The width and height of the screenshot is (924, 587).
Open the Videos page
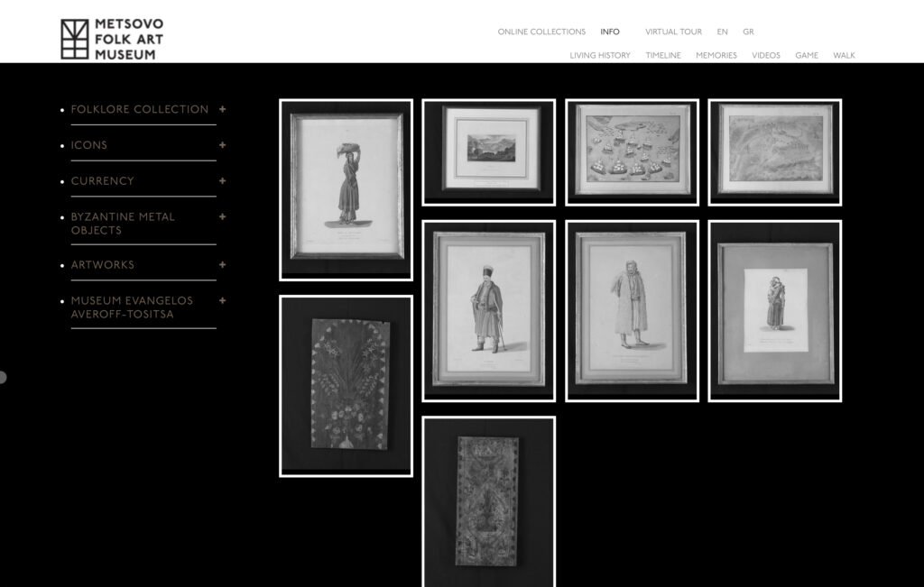point(766,55)
